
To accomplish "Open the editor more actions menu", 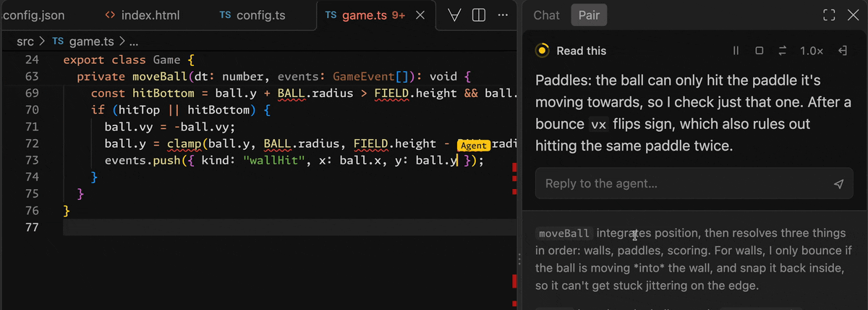I will (x=503, y=15).
